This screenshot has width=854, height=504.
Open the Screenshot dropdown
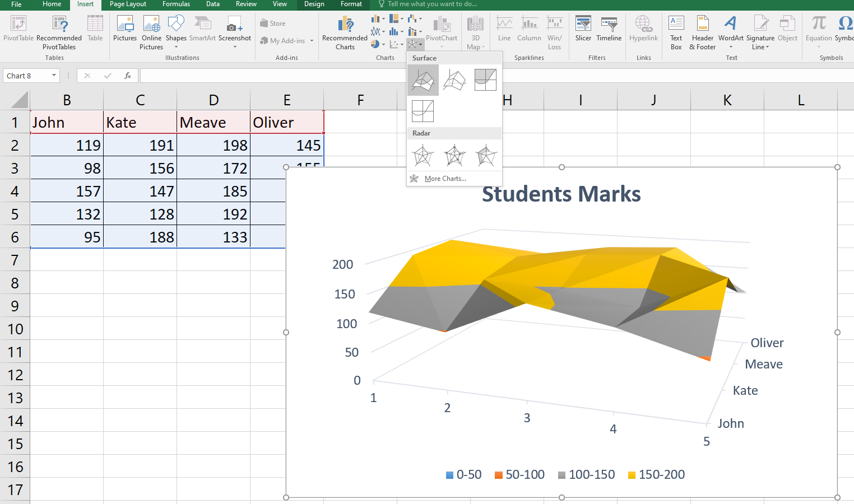pyautogui.click(x=235, y=46)
